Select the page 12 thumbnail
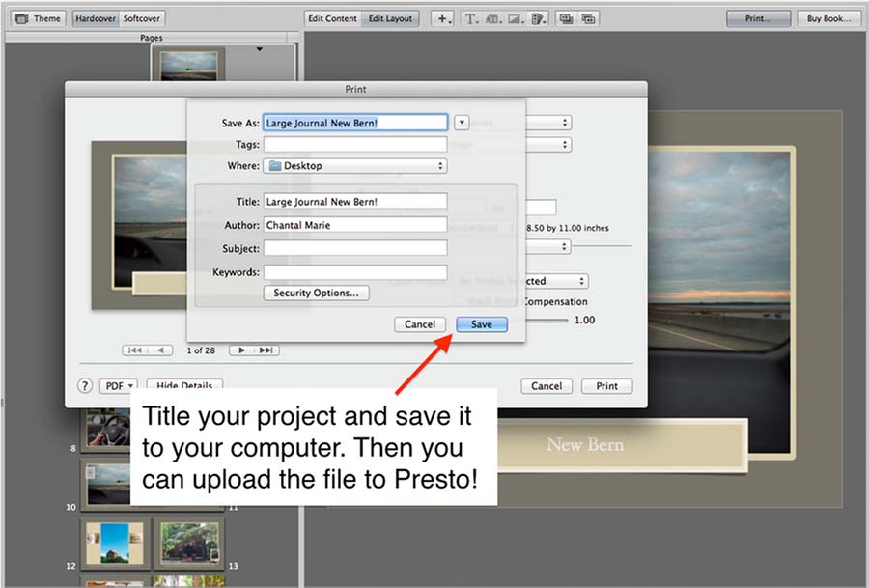 [x=114, y=542]
